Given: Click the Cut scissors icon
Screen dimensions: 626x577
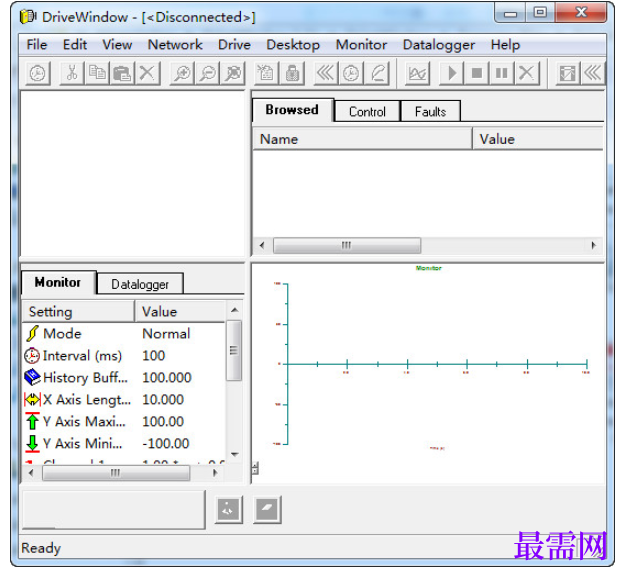Looking at the screenshot, I should coord(72,73).
